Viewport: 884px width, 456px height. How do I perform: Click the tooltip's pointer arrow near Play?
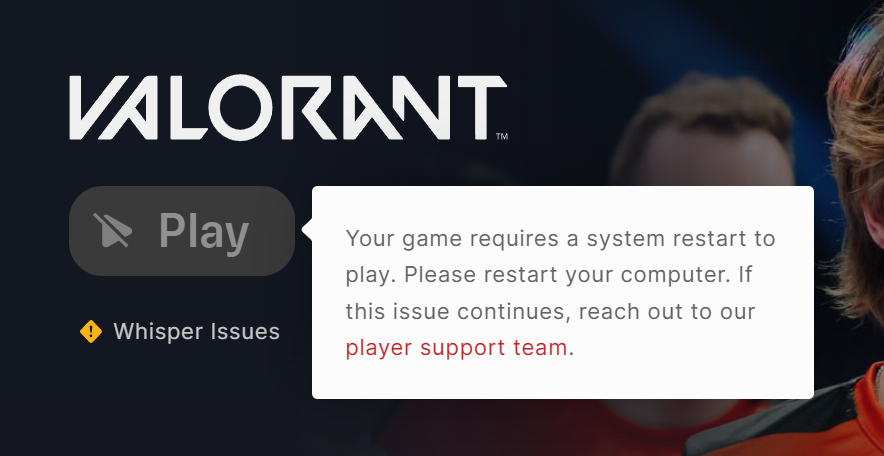(x=307, y=230)
